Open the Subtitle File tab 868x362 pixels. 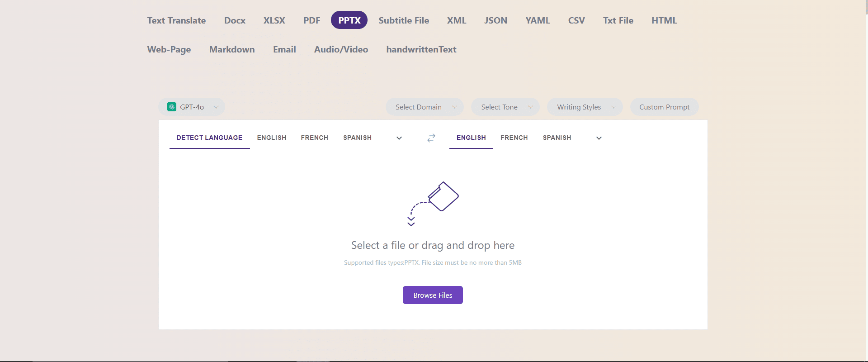[x=404, y=20]
